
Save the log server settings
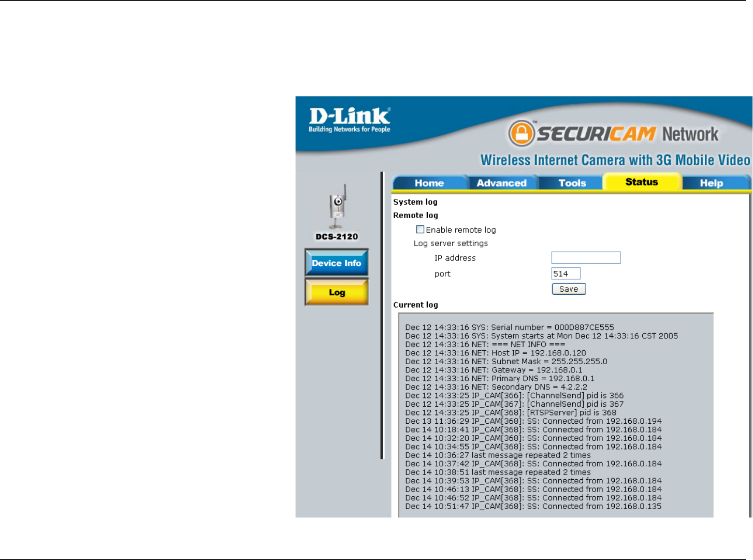(569, 289)
